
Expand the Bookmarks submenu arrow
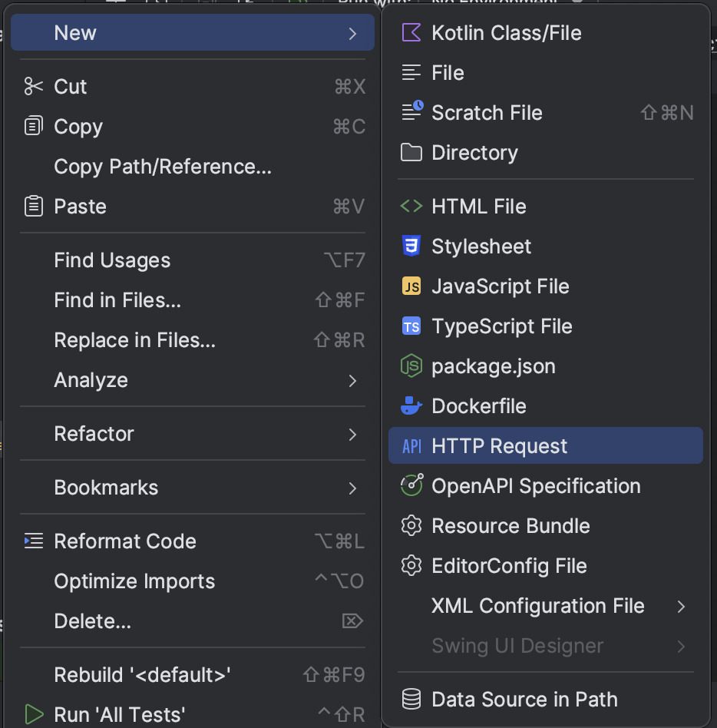click(352, 488)
